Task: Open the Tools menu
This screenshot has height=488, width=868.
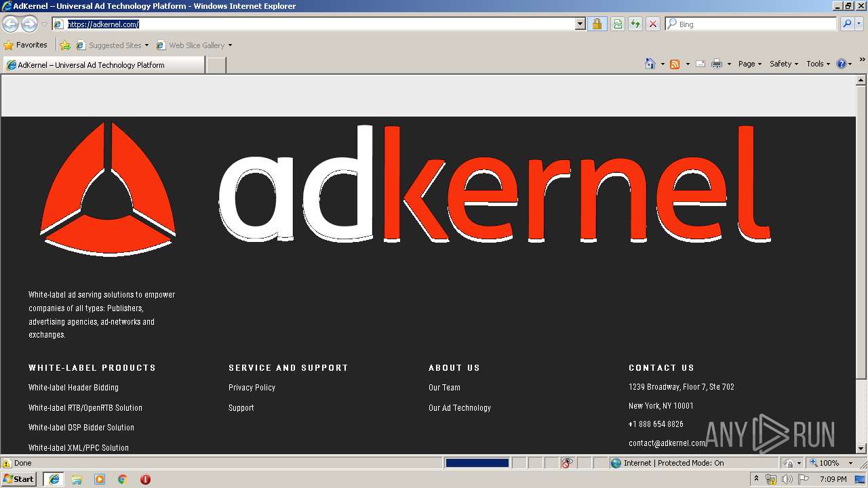Action: [818, 64]
